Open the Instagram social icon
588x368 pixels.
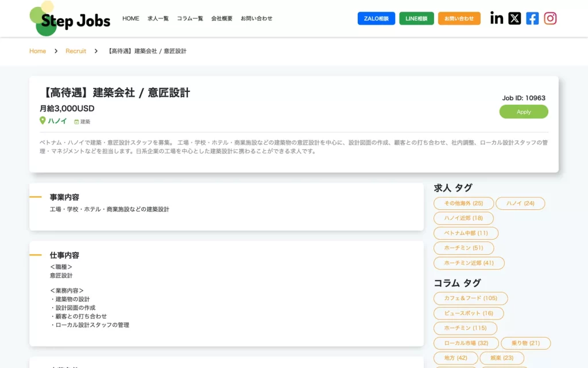[550, 18]
